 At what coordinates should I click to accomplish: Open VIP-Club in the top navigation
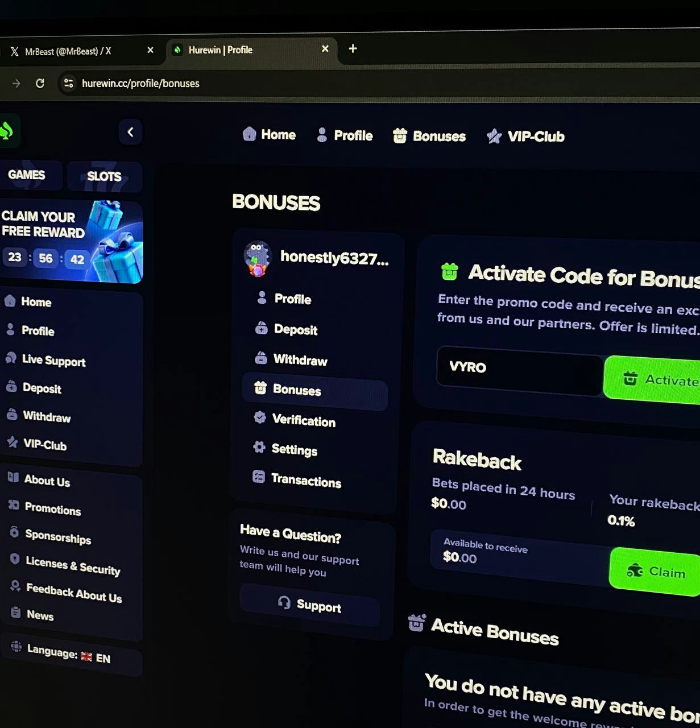[x=526, y=136]
